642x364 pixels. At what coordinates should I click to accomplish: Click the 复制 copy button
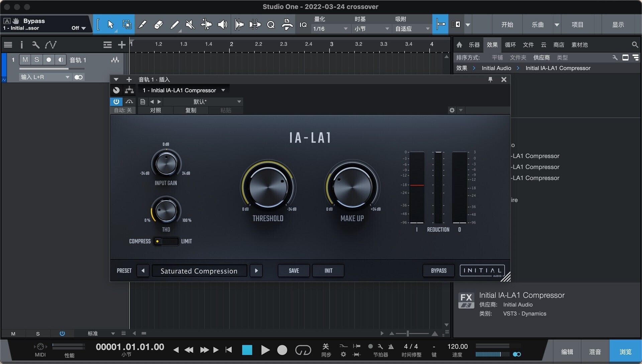[x=191, y=110]
